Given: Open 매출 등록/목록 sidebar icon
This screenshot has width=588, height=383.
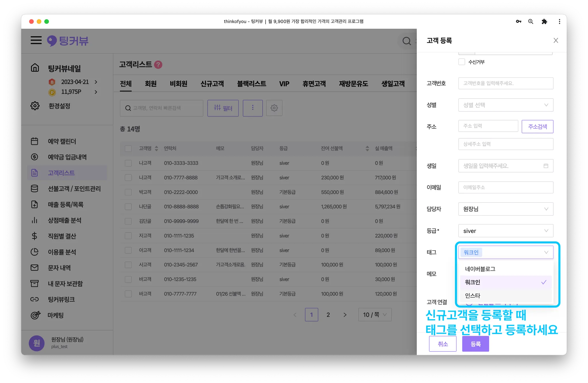Looking at the screenshot, I should (34, 205).
